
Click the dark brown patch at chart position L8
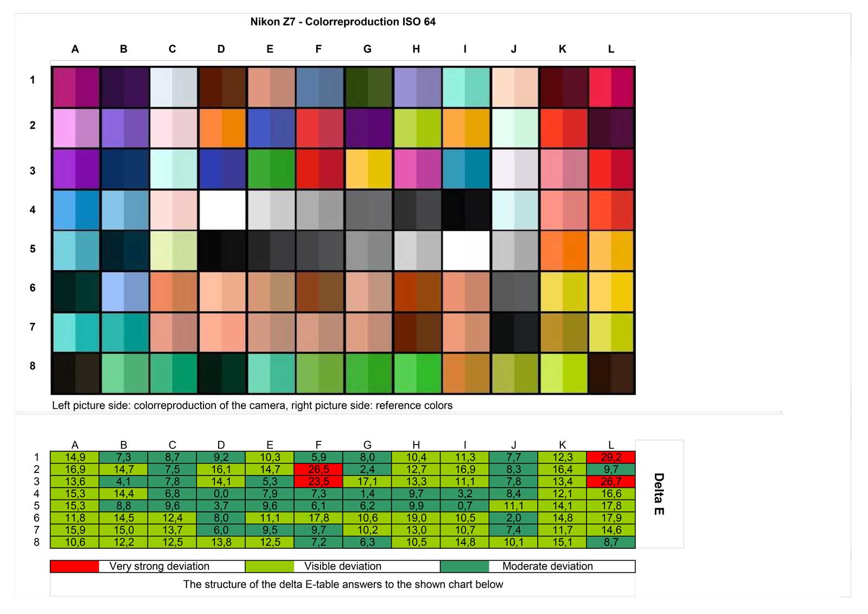[x=611, y=373]
